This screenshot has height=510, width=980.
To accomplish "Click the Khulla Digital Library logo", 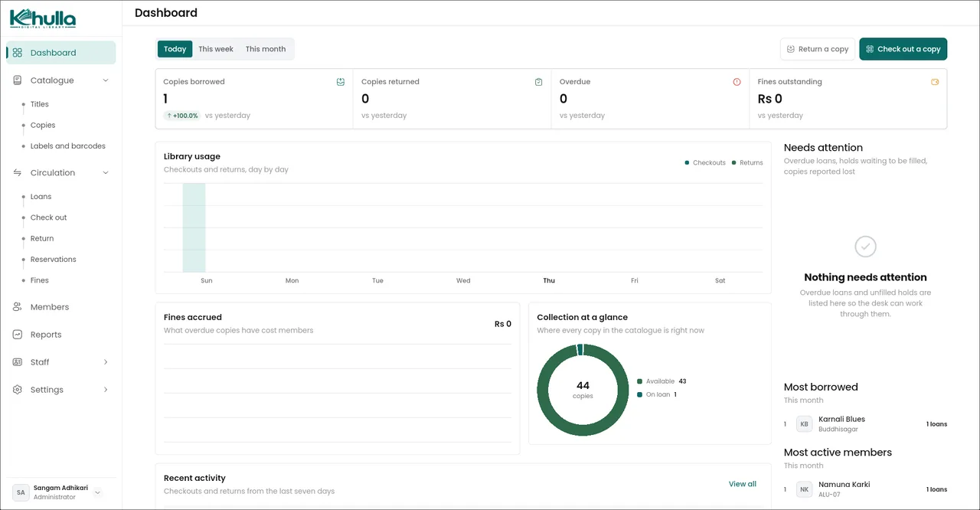I will click(x=42, y=18).
